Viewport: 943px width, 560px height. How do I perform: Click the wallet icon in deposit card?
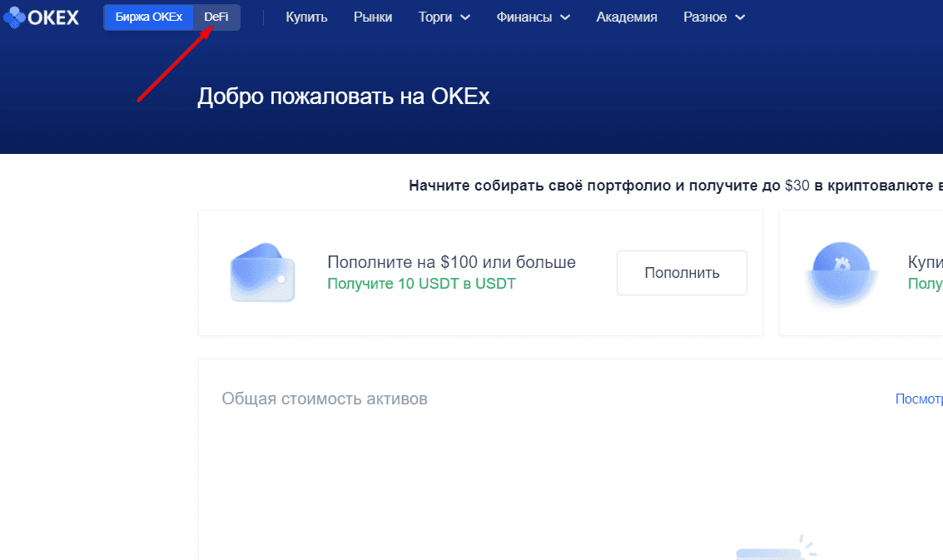click(262, 272)
